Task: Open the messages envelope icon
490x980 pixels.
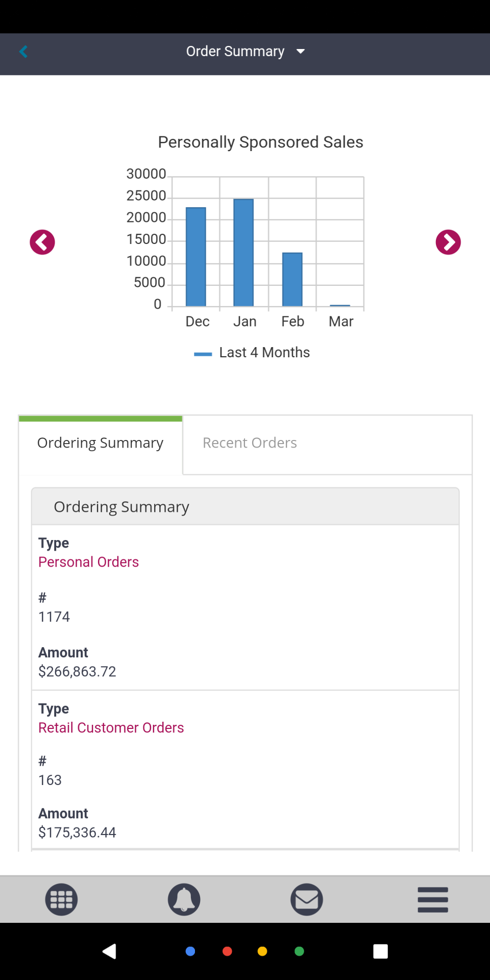Action: click(x=307, y=899)
